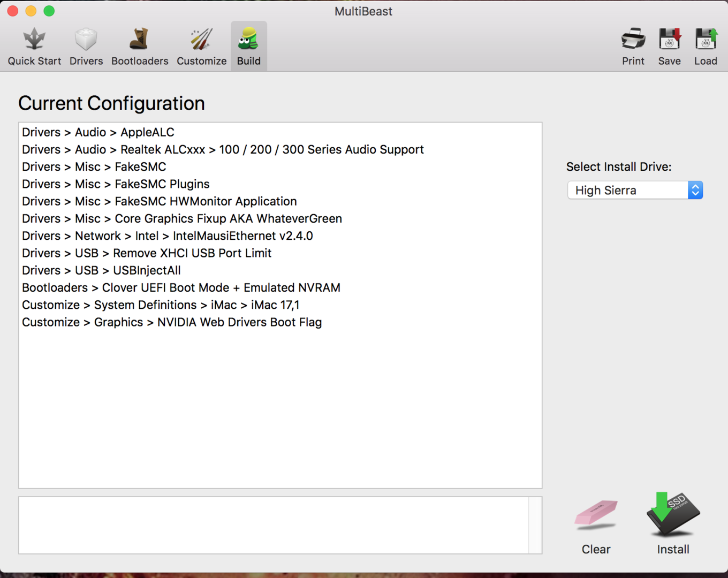Switch to Bootloaders boot icon

point(140,47)
